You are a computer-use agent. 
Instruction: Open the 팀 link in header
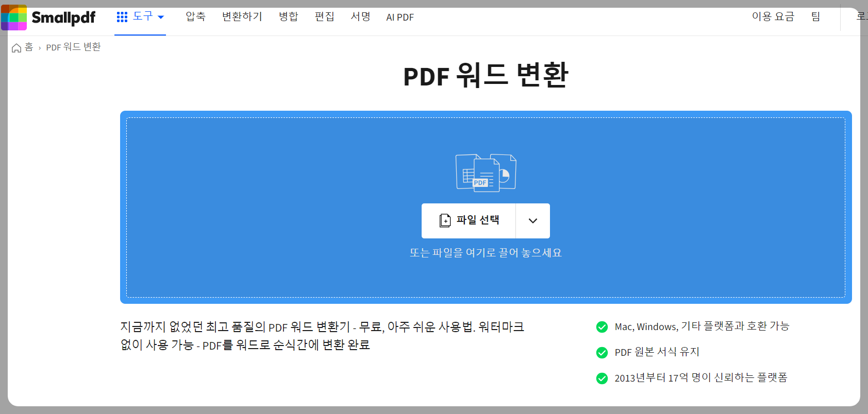[815, 17]
